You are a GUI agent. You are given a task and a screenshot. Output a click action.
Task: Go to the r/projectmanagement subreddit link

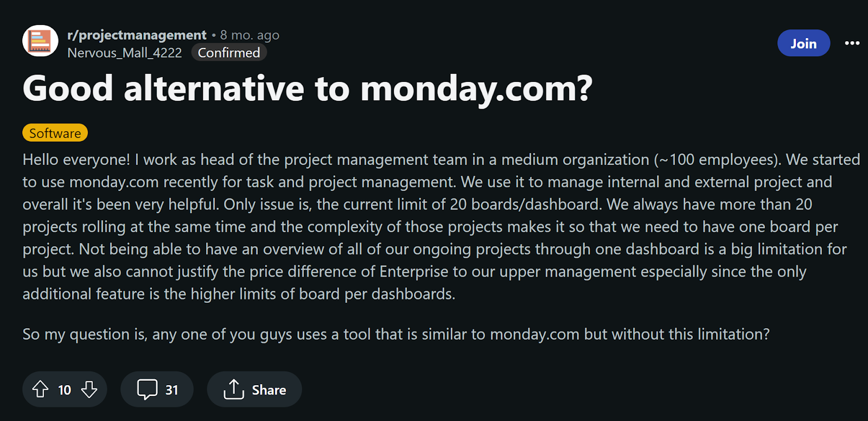click(137, 35)
